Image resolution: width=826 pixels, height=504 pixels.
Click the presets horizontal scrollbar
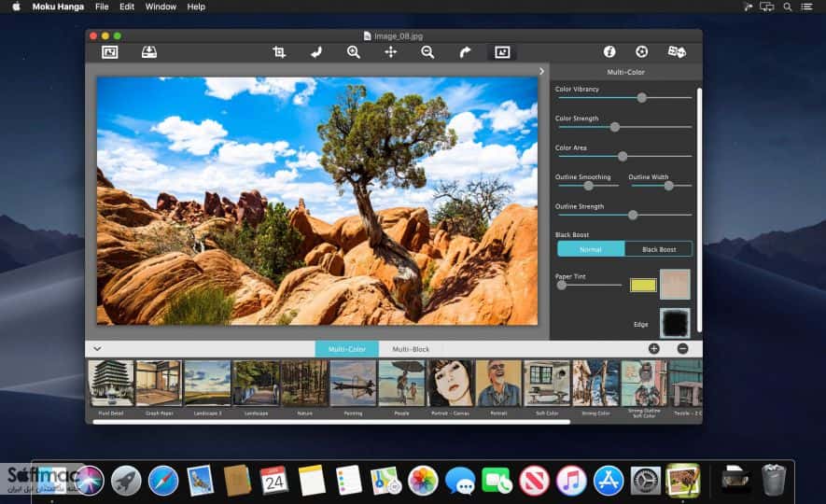[x=331, y=421]
